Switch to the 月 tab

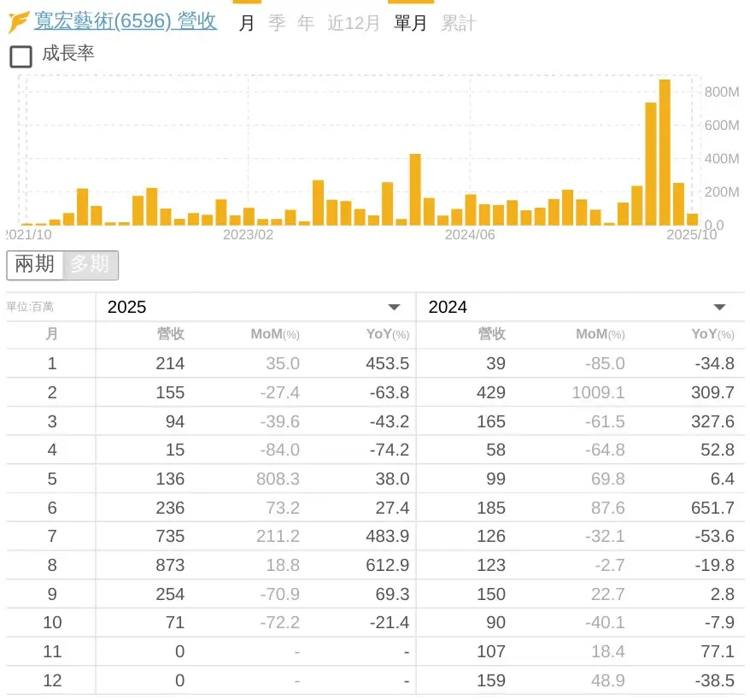(x=247, y=23)
